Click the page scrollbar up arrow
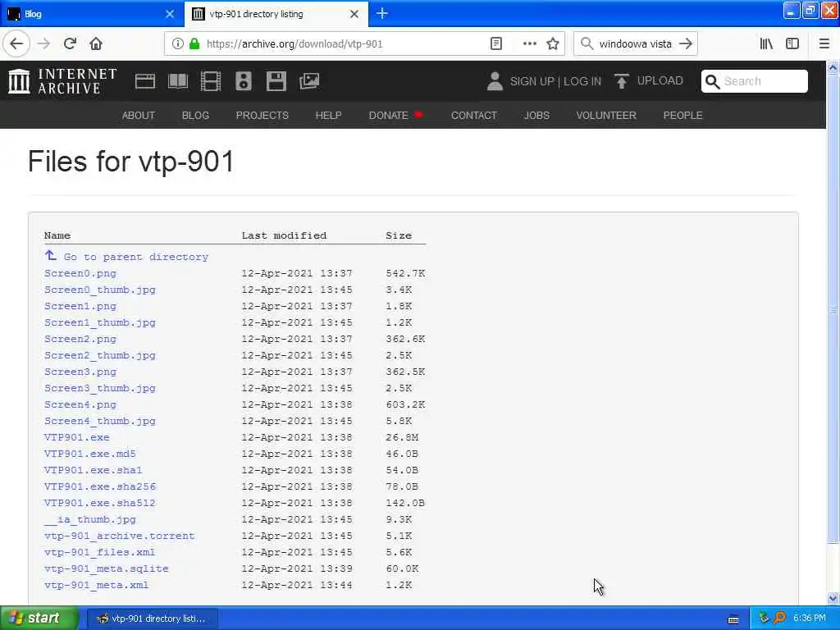Screen dimensions: 840x630 833,67
